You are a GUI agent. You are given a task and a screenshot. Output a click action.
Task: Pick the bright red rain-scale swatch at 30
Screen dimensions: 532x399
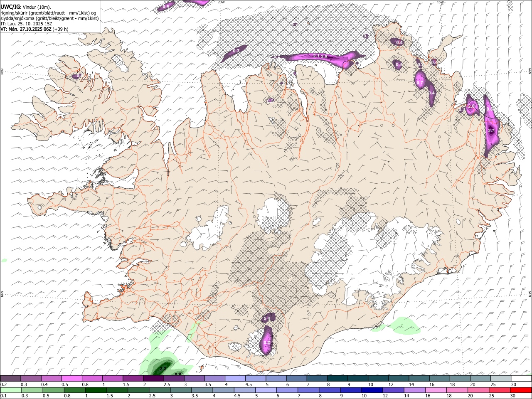(521, 390)
